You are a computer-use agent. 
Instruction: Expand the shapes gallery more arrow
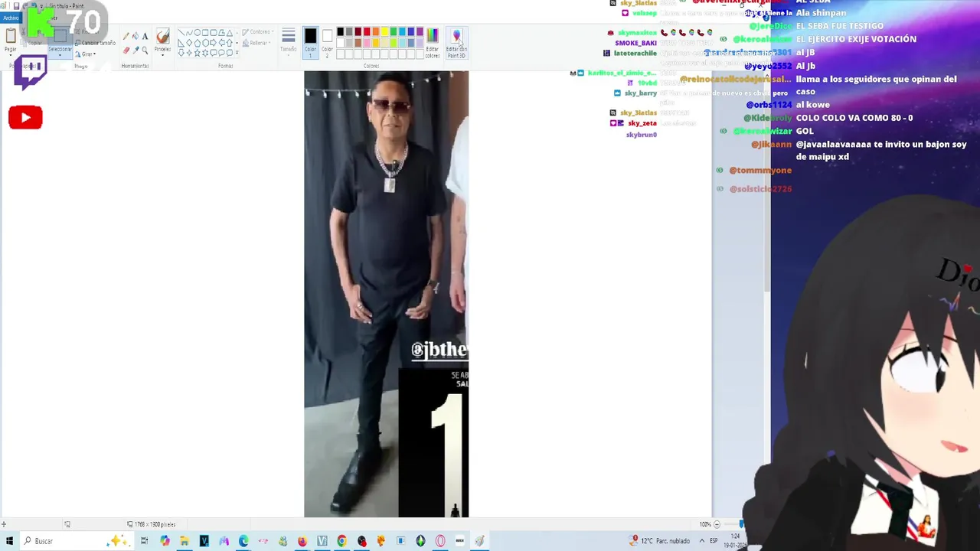(237, 52)
